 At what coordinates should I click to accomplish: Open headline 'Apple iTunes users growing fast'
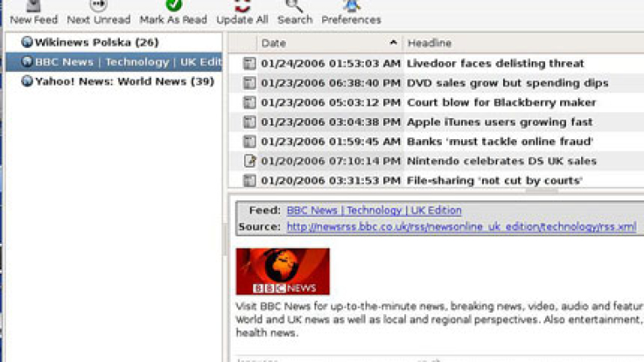500,122
